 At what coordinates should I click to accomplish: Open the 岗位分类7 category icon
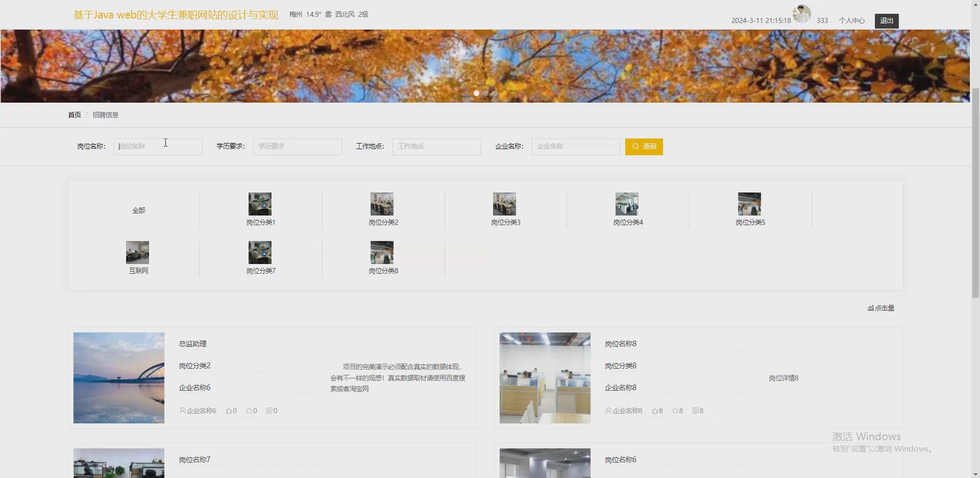(x=260, y=252)
